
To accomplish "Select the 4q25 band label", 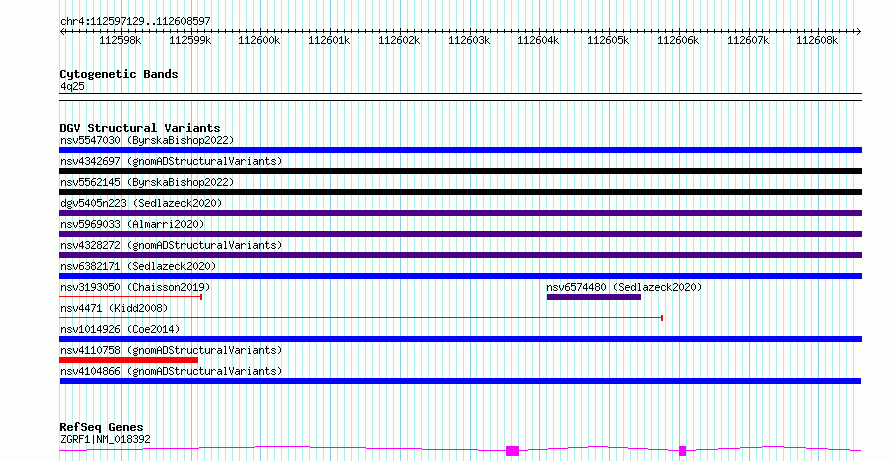I will tap(72, 86).
